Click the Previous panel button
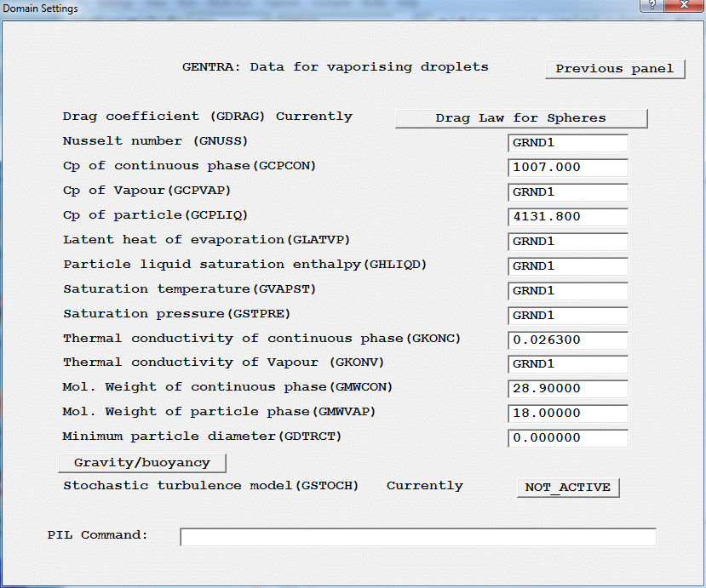The image size is (706, 588). pyautogui.click(x=615, y=69)
